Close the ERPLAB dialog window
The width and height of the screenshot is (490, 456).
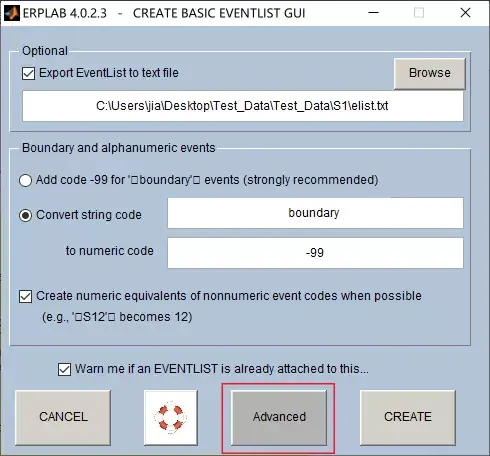[465, 13]
